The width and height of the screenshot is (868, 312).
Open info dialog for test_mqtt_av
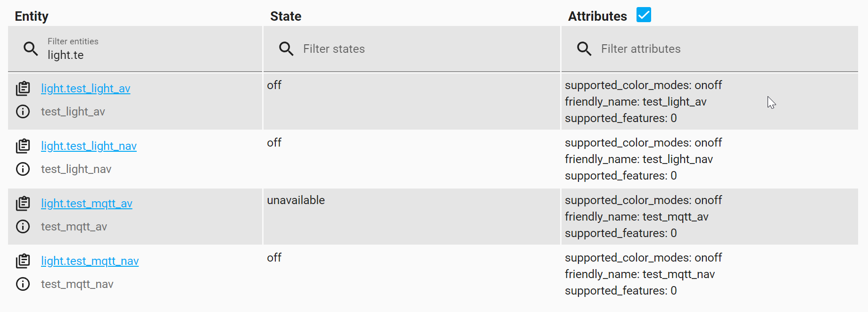[x=23, y=226]
